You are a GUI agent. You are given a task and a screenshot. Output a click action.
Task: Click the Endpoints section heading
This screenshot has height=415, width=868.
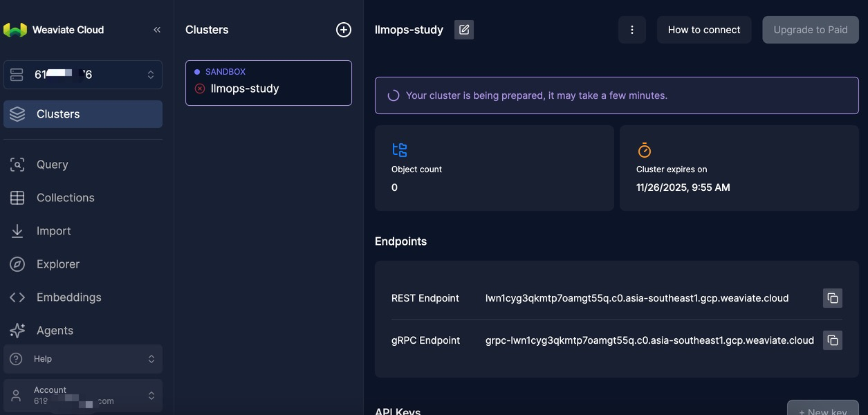point(400,241)
